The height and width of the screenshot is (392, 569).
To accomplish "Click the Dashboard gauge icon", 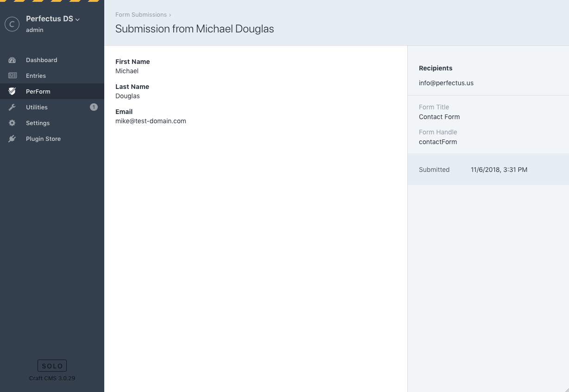I will pyautogui.click(x=12, y=60).
